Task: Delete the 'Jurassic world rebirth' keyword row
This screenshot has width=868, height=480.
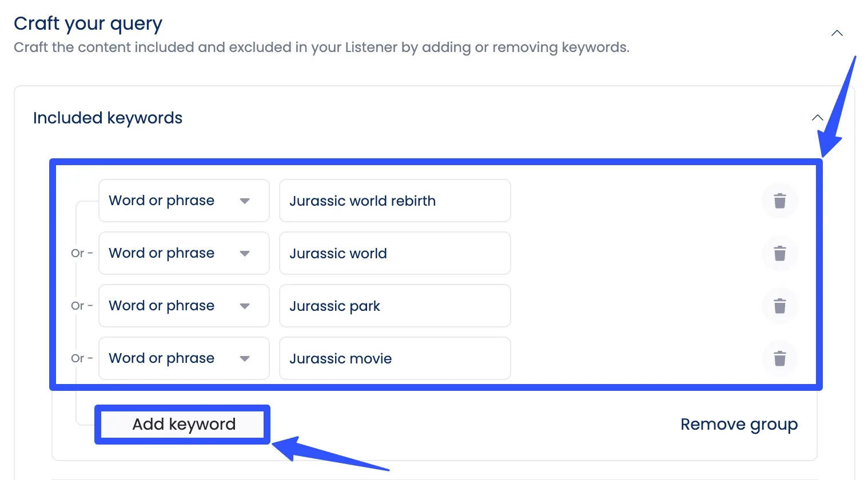Action: (x=779, y=201)
